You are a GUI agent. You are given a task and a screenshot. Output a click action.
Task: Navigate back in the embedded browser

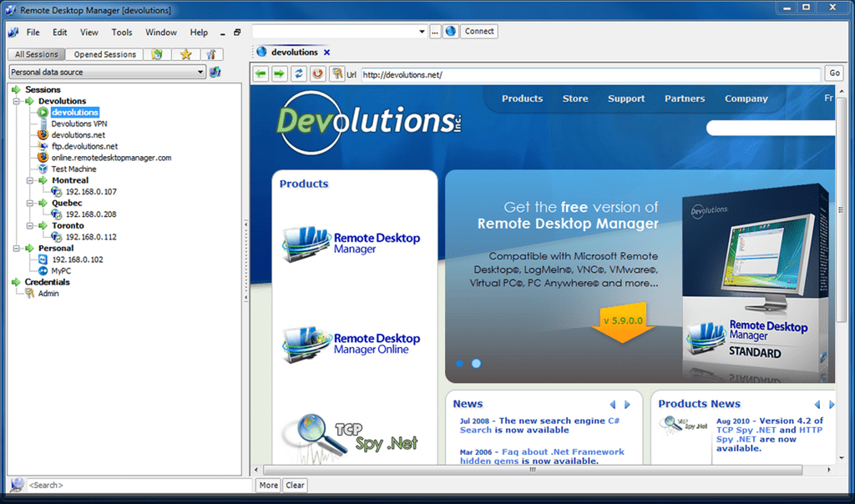pyautogui.click(x=261, y=73)
